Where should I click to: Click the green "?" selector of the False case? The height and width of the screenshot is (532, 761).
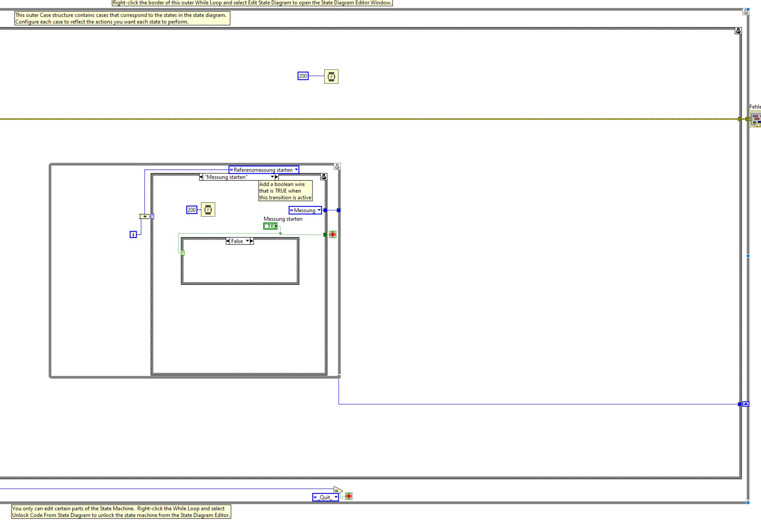183,253
